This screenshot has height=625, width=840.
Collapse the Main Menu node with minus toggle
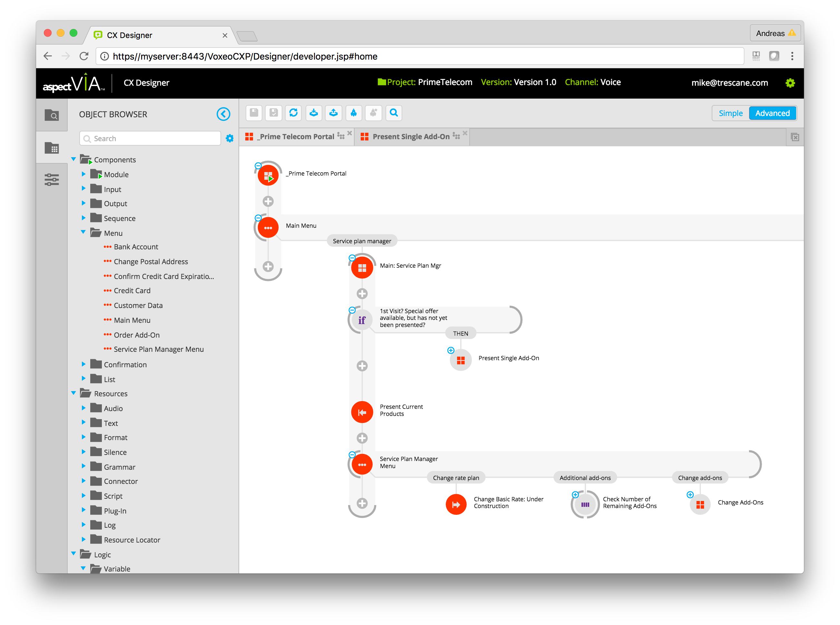[258, 218]
